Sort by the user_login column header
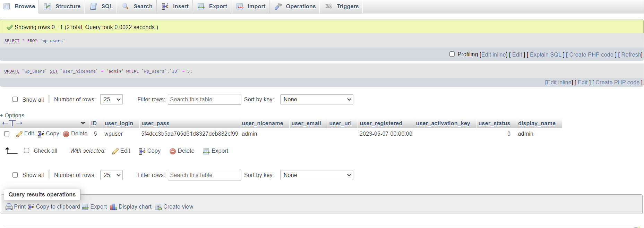This screenshot has height=228, width=644. click(x=119, y=124)
